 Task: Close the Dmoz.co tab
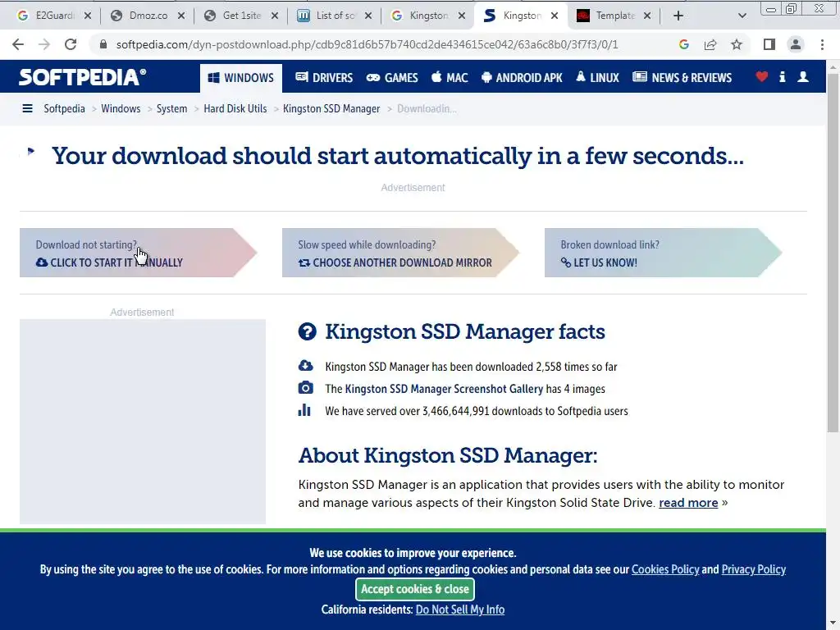tap(181, 16)
